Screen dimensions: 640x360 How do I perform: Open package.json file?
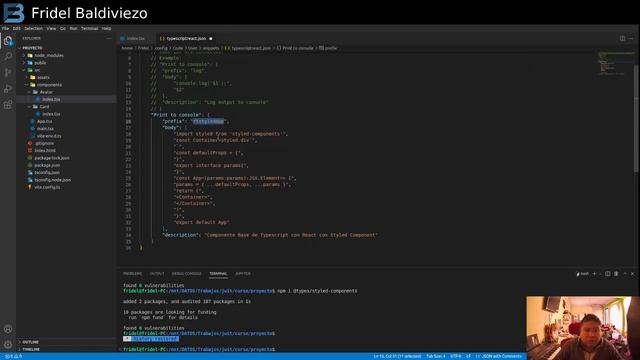[67, 165]
